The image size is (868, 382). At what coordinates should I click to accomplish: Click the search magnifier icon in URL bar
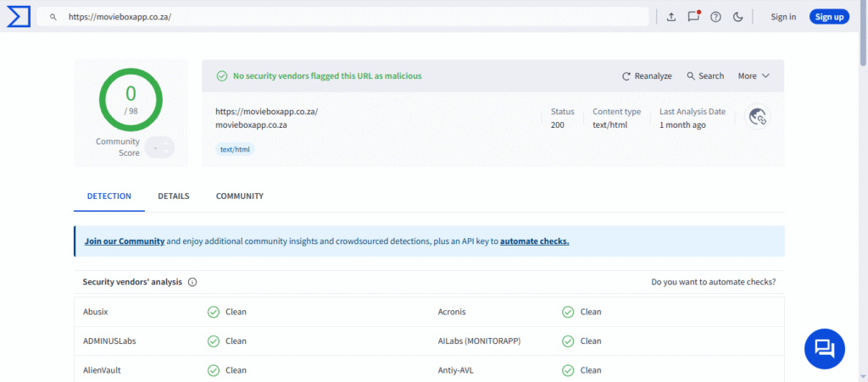pyautogui.click(x=53, y=17)
